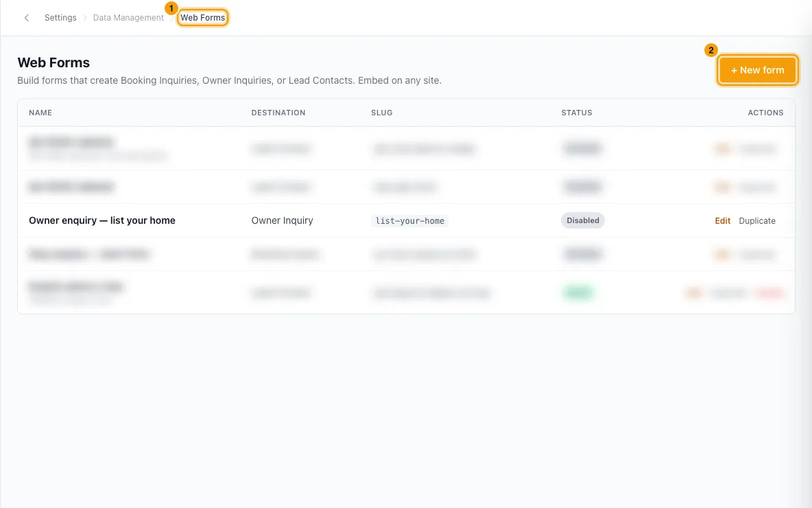
Task: Create a form with + New form
Action: [x=757, y=70]
